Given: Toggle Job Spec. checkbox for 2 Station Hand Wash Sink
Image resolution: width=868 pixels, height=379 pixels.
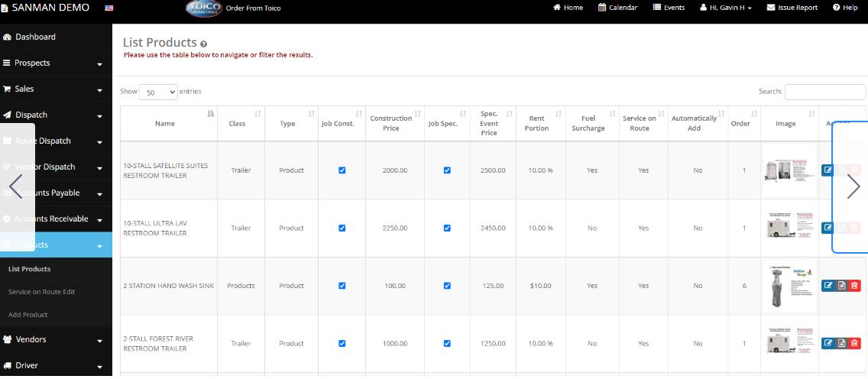Looking at the screenshot, I should [447, 286].
